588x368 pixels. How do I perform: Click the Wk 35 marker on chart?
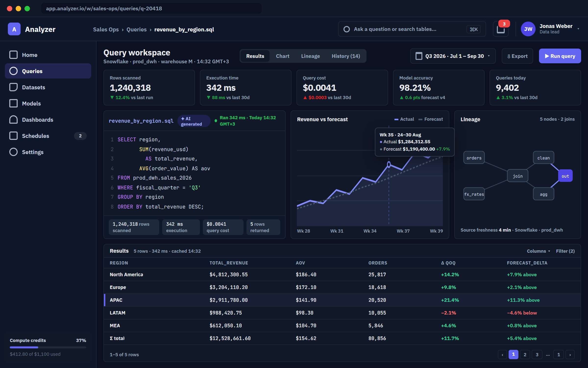[389, 164]
